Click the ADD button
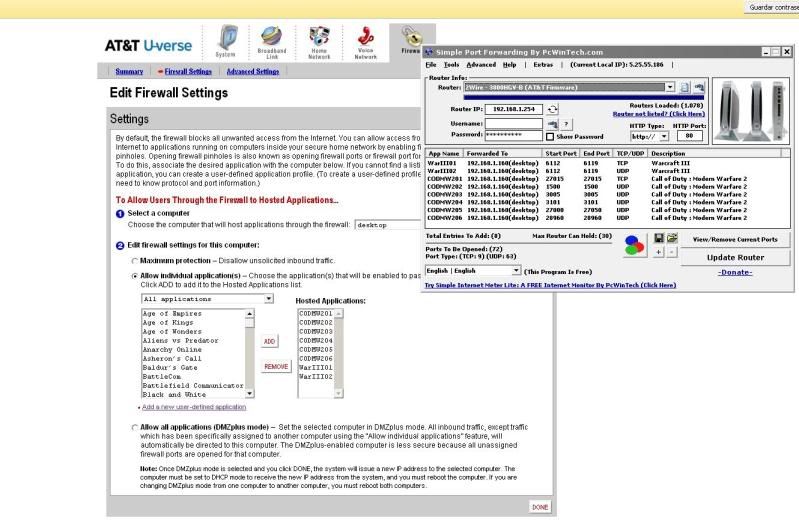Screen dimensions: 799x524 tap(270, 342)
